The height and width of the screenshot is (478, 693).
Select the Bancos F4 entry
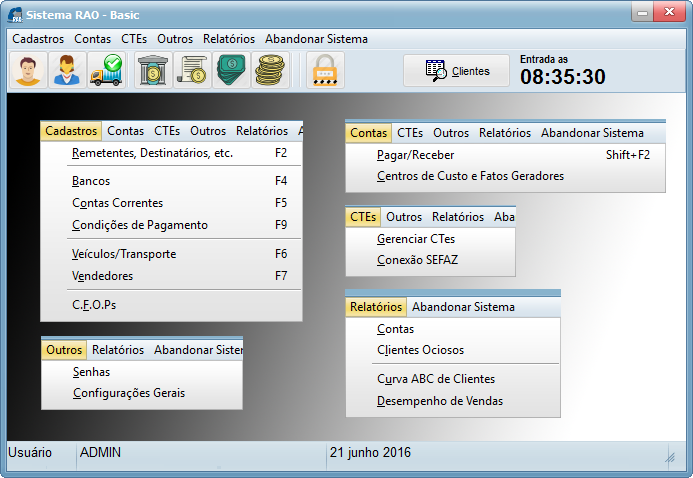click(171, 181)
